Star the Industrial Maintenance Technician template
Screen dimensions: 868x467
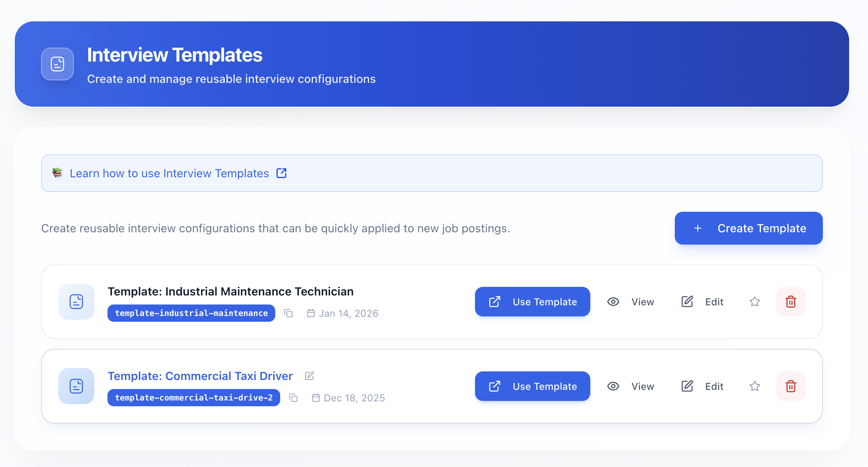pyautogui.click(x=754, y=302)
